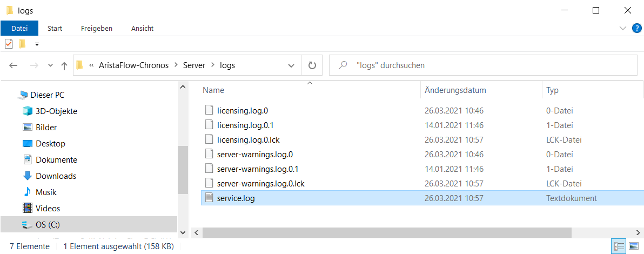Click new folder icon in quick access toolbar

tap(22, 44)
